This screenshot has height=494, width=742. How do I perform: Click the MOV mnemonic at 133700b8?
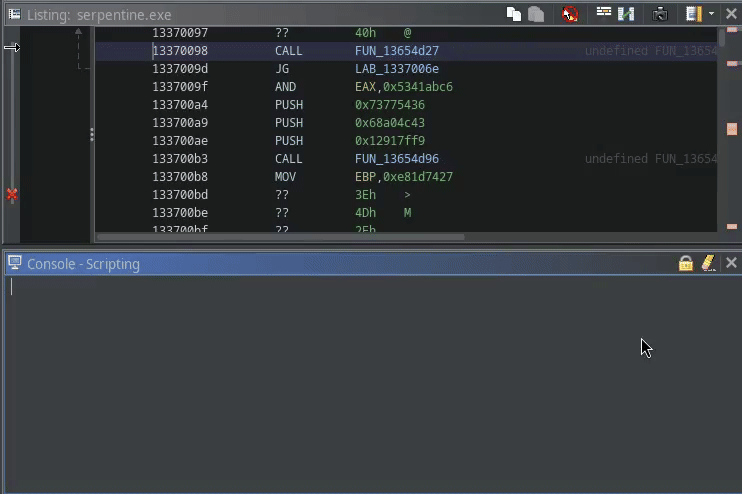285,176
